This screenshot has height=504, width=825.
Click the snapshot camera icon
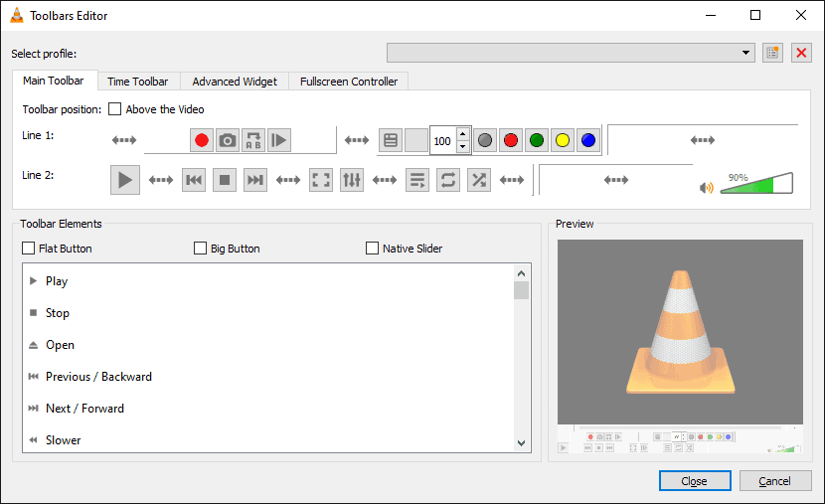(x=228, y=140)
